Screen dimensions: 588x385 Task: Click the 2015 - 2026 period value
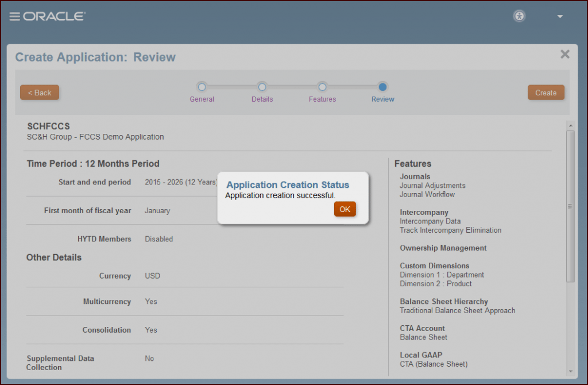click(x=181, y=182)
